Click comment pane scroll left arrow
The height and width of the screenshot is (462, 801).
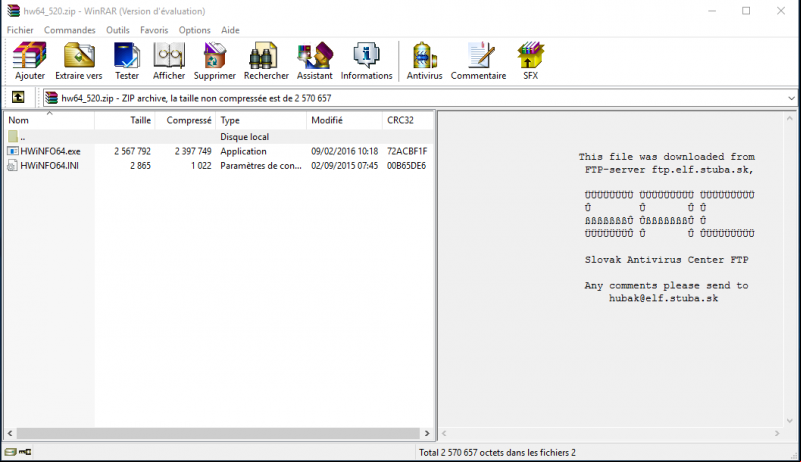[444, 433]
